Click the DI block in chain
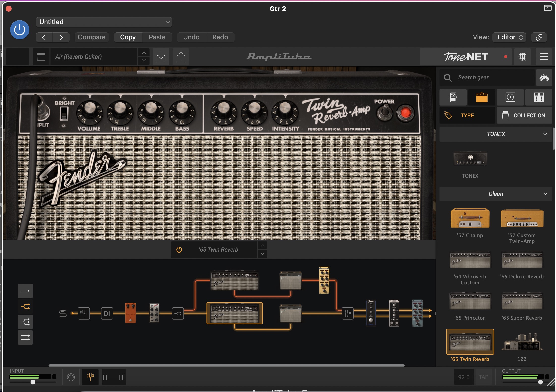 (107, 314)
